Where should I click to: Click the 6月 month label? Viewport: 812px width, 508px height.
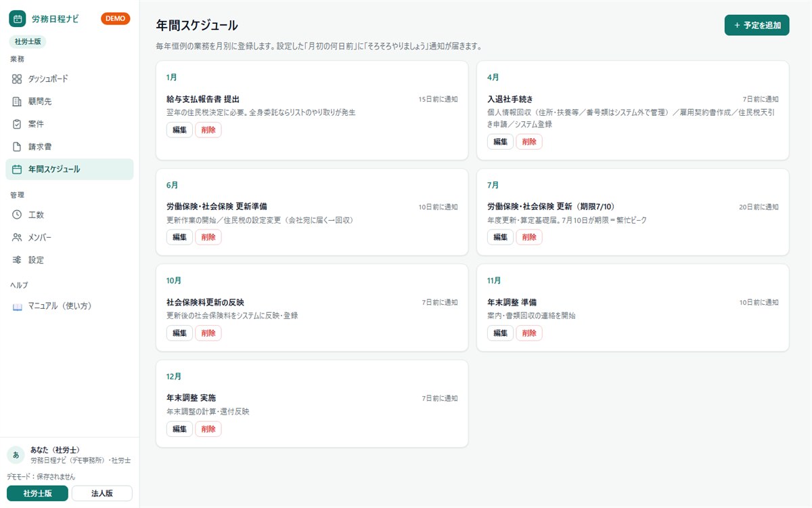point(172,186)
